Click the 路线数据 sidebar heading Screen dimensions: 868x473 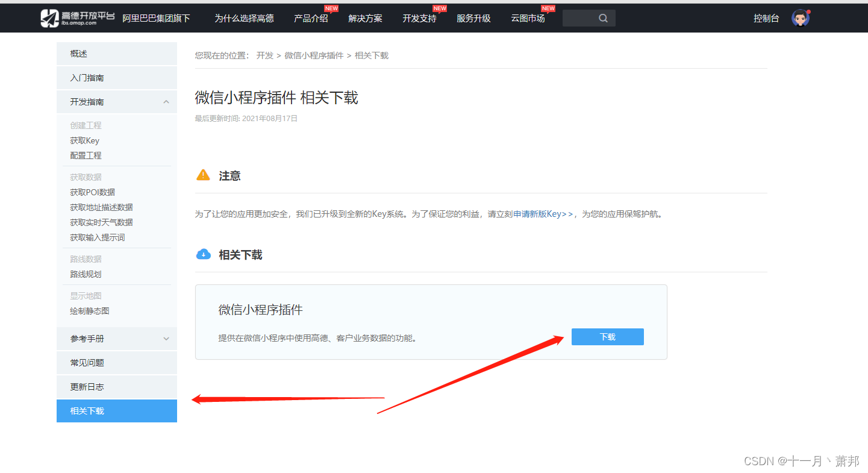coord(86,259)
